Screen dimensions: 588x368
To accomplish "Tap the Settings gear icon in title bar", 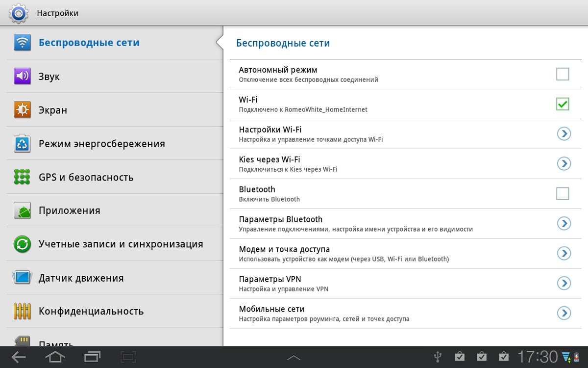I will click(x=19, y=13).
